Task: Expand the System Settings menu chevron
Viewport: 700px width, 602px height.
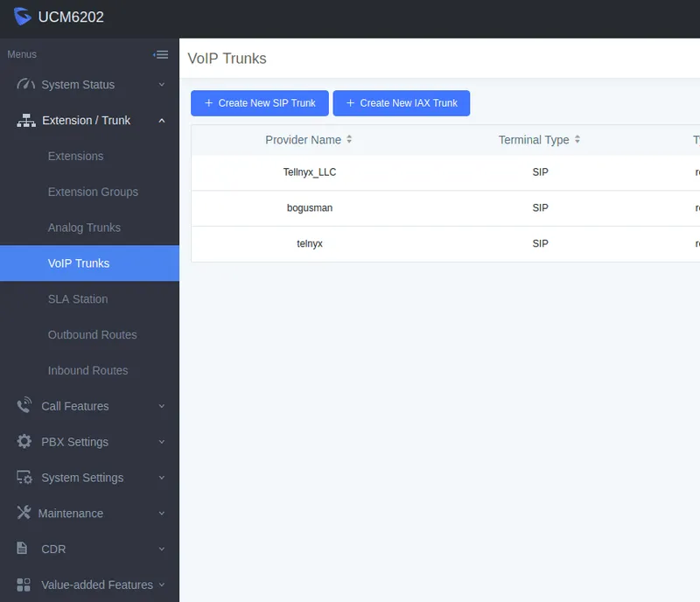Action: pyautogui.click(x=162, y=478)
